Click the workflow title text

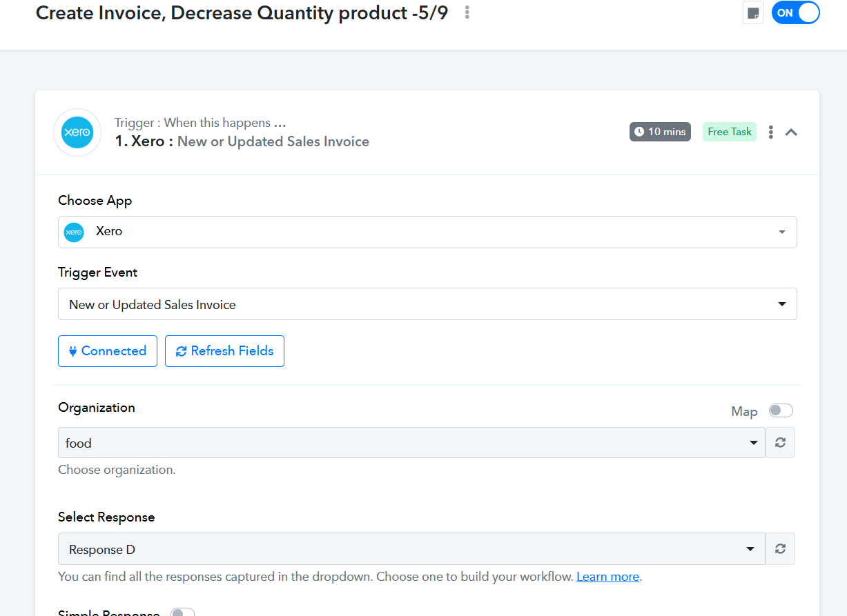coord(242,13)
